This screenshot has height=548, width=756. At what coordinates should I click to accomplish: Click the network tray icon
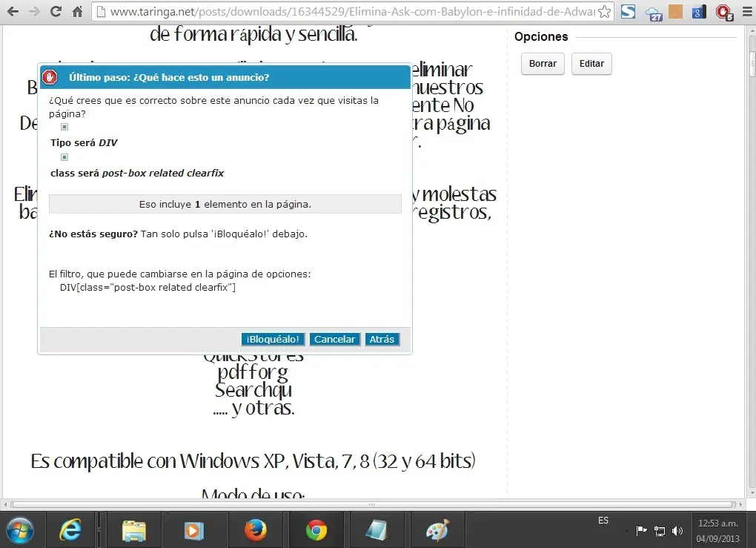(659, 531)
